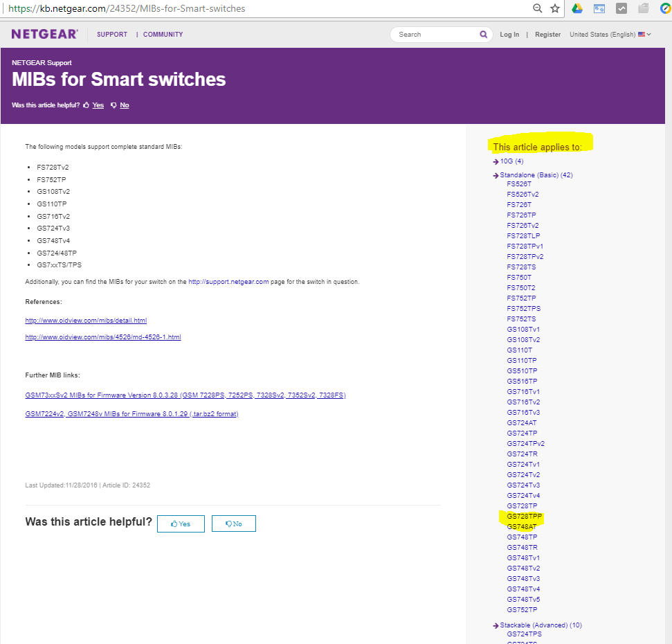This screenshot has width=672, height=644.
Task: Select the GS110T model link
Action: 520,350
